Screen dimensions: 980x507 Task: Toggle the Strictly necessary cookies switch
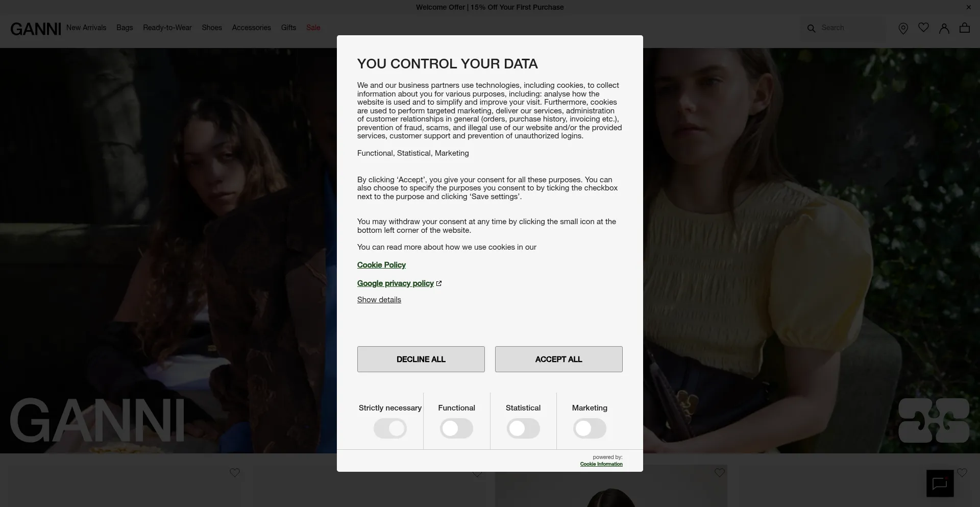coord(390,428)
